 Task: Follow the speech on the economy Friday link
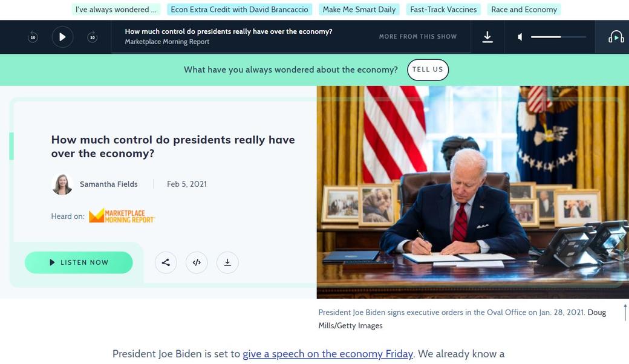pyautogui.click(x=328, y=354)
